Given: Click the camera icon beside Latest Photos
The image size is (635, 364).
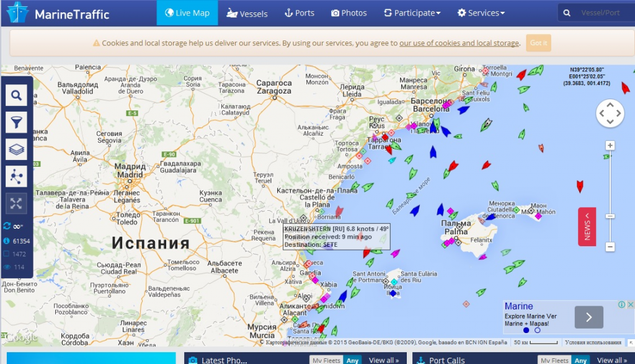Looking at the screenshot, I should [193, 360].
